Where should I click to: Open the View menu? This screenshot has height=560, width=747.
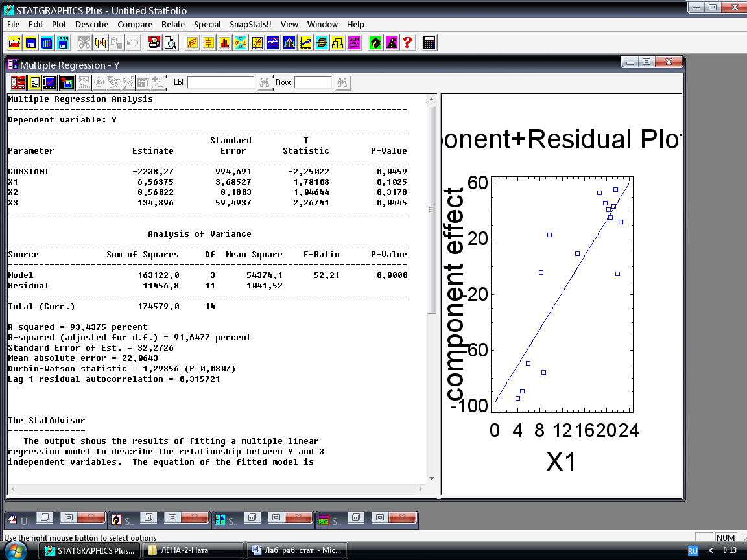[289, 24]
